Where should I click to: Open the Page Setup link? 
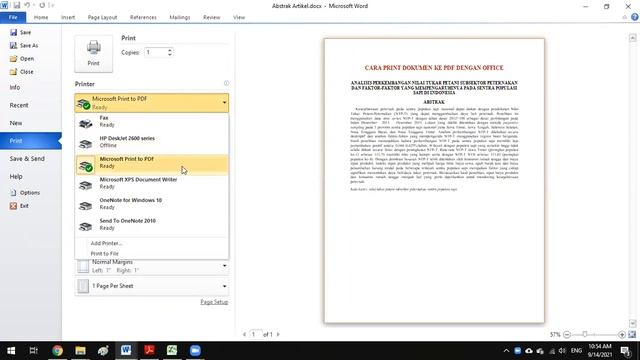(214, 302)
